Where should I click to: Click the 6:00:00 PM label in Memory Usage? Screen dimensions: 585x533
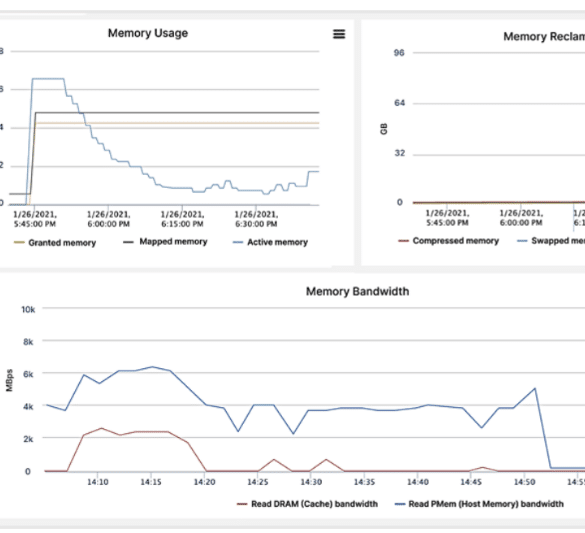point(109,219)
